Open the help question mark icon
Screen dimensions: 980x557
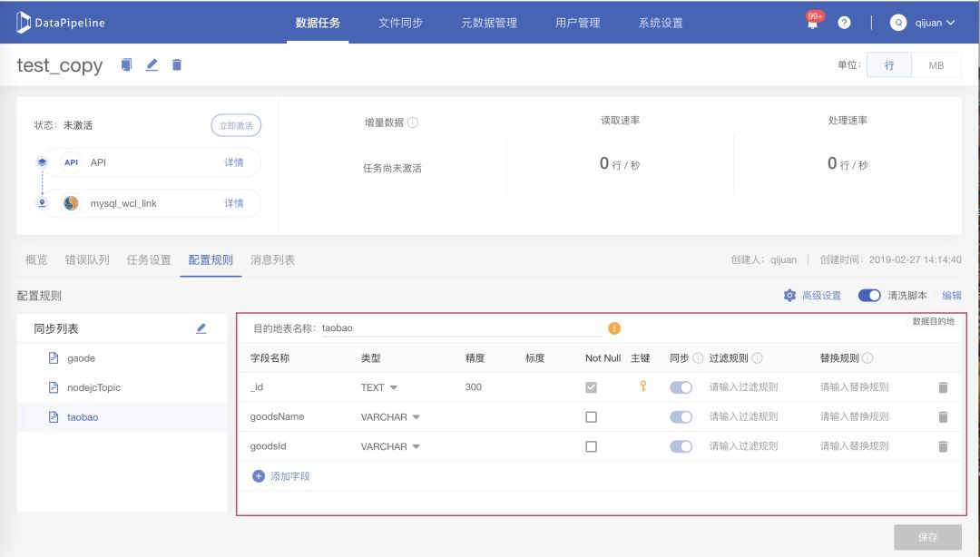(x=844, y=23)
